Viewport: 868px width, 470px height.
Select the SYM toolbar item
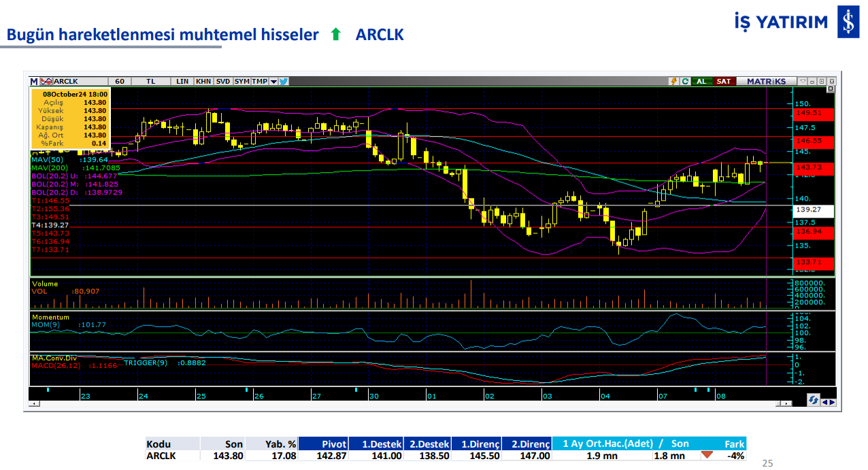tap(241, 81)
